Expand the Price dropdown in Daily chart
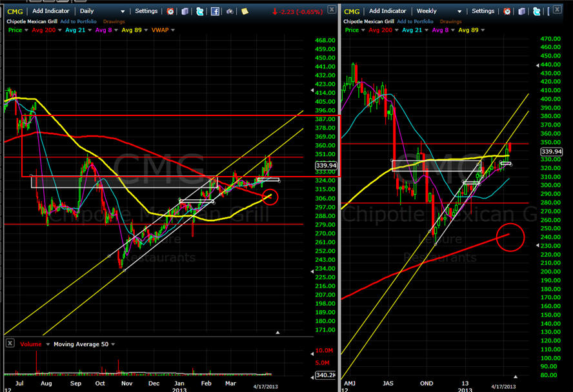This screenshot has height=392, width=573. click(26, 30)
